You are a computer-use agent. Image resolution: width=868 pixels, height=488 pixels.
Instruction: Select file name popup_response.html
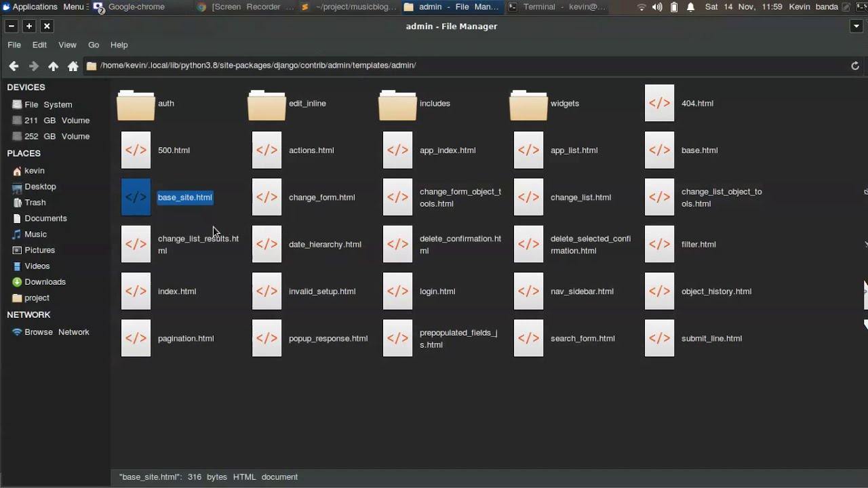(x=328, y=338)
